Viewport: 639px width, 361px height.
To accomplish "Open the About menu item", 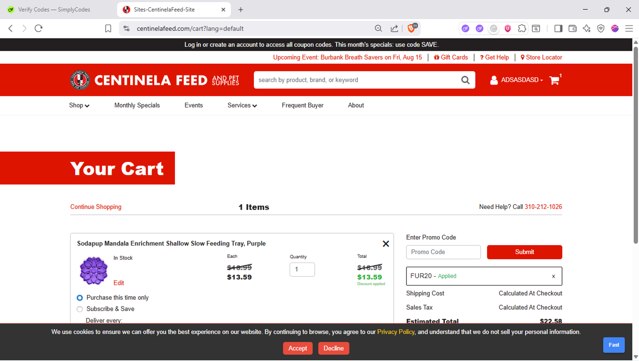I will (356, 106).
